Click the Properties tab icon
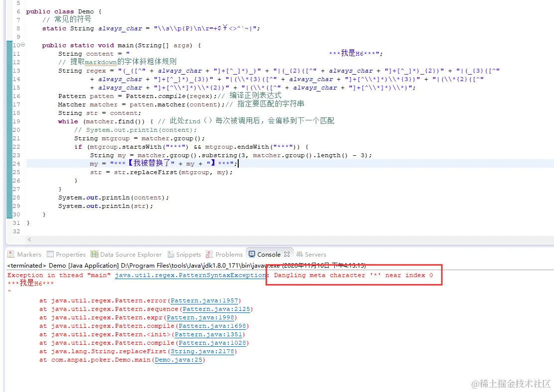 (x=50, y=254)
